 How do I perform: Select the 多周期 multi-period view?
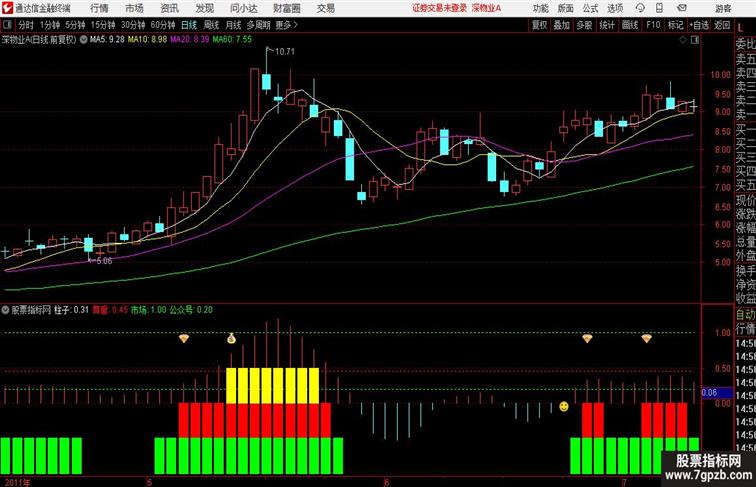pyautogui.click(x=258, y=25)
